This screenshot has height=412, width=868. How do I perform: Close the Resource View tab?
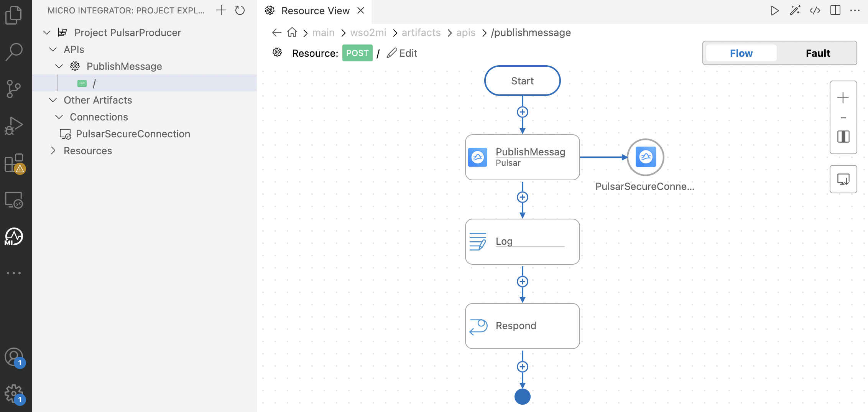click(x=361, y=11)
